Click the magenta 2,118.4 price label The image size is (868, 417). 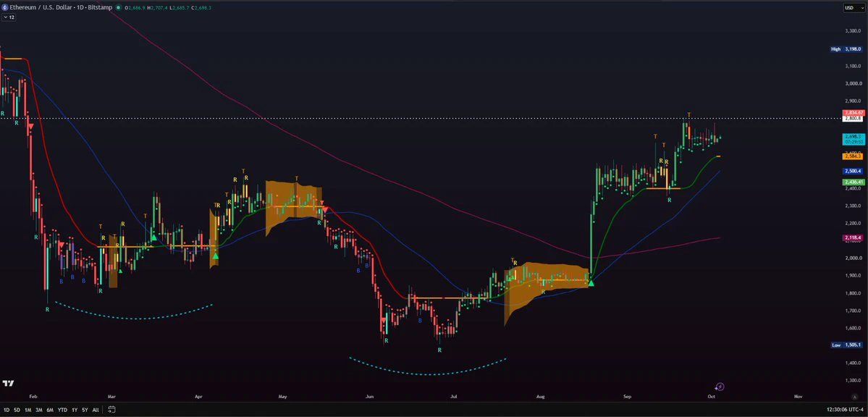point(852,238)
